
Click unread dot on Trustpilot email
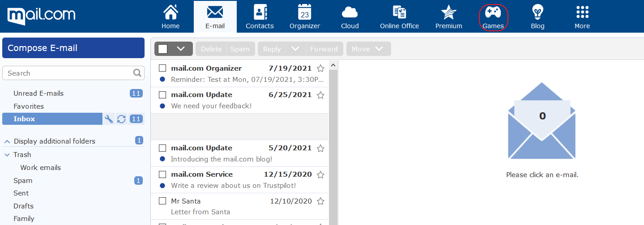tap(162, 185)
